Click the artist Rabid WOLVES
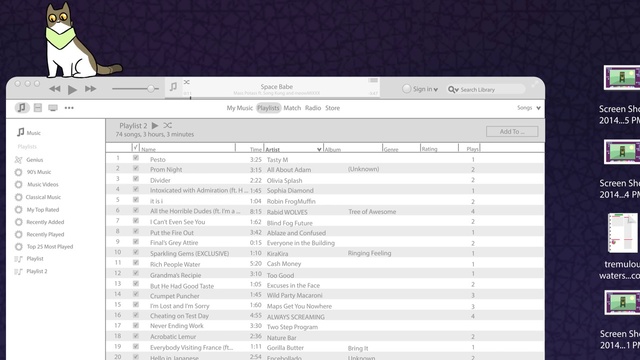The image size is (640, 360). pyautogui.click(x=287, y=212)
